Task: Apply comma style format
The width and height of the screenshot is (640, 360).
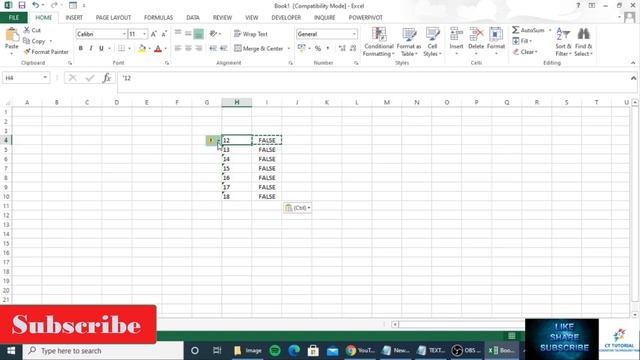Action: [328, 48]
